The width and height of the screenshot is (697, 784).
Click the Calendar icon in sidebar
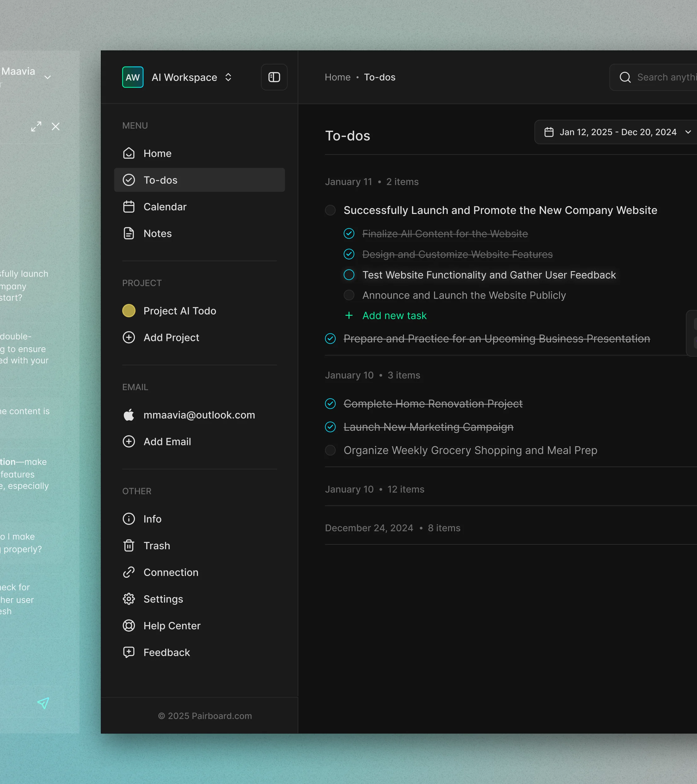coord(129,207)
